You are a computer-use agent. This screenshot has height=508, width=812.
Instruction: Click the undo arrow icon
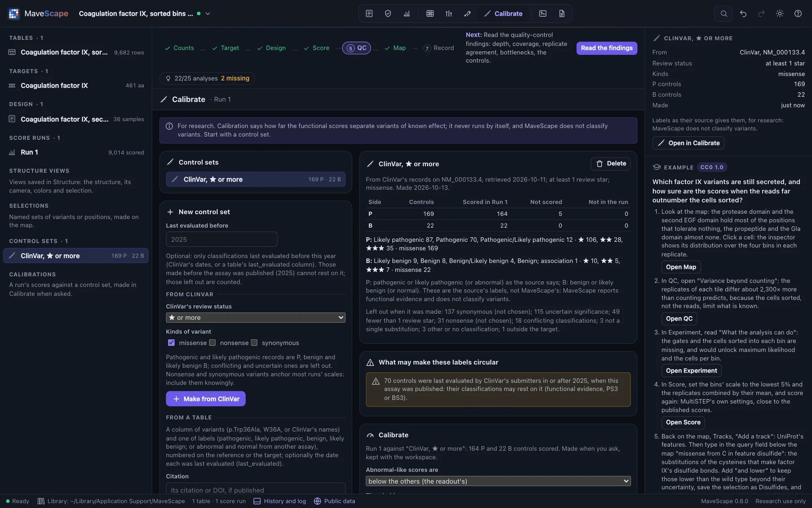pyautogui.click(x=743, y=13)
